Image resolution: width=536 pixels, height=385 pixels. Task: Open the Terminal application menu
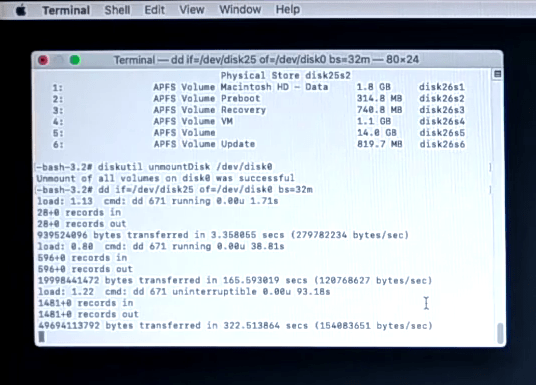pos(66,10)
